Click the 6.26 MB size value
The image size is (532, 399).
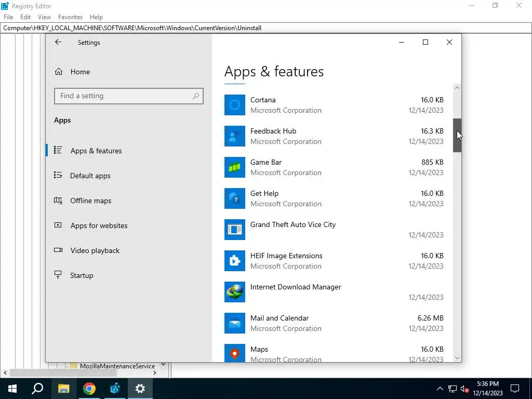pos(431,318)
